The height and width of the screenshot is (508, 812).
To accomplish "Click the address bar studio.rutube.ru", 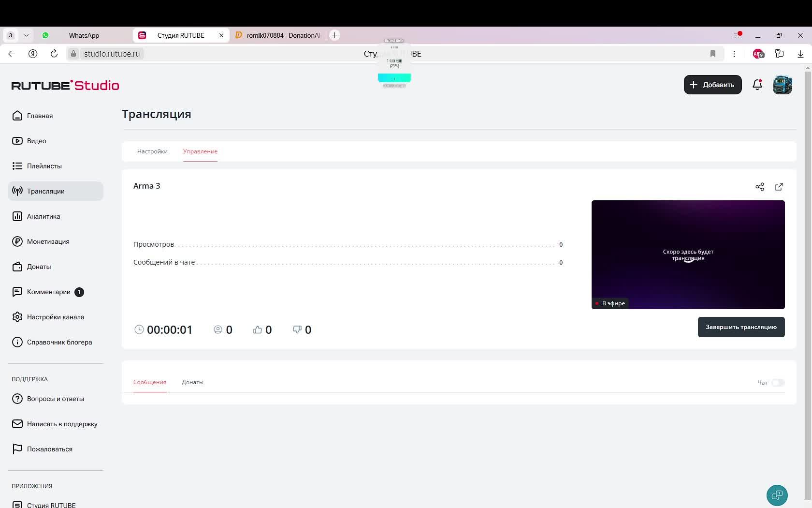I will pos(112,54).
